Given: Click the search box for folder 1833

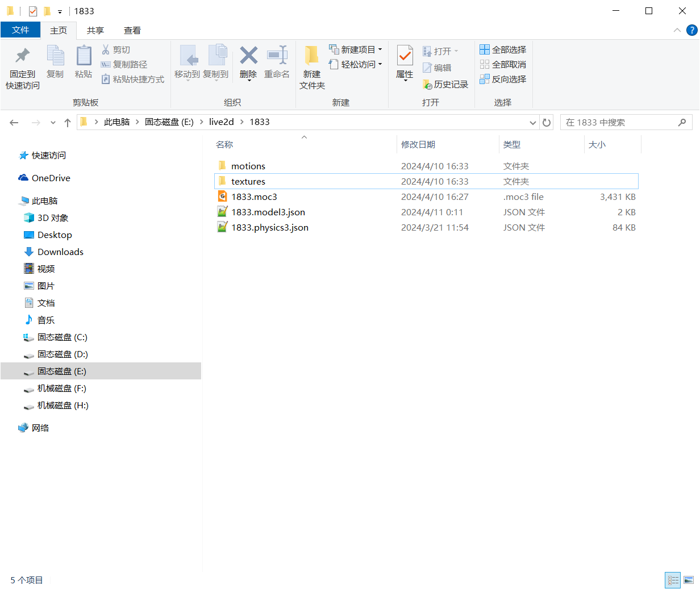Looking at the screenshot, I should [x=626, y=122].
